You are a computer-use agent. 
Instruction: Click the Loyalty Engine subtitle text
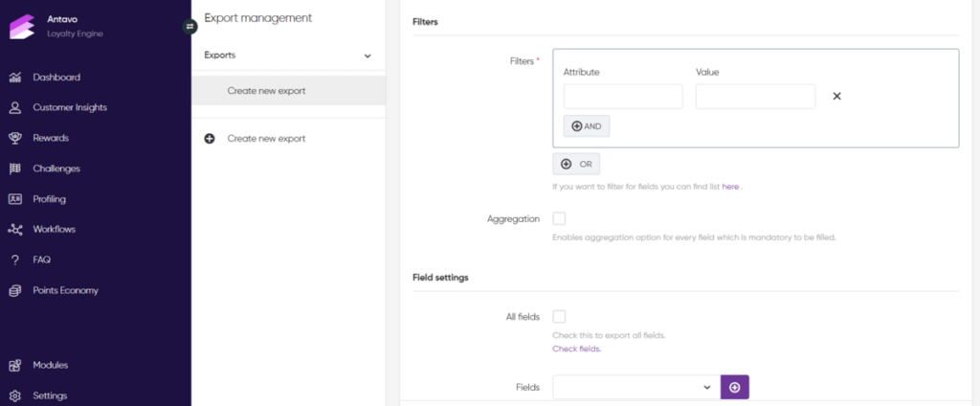pos(75,34)
